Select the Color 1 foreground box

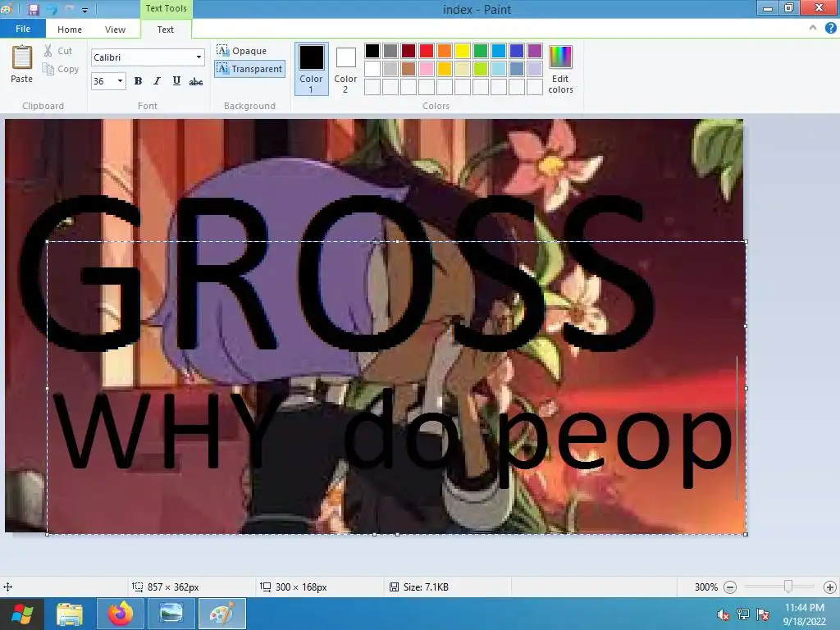pyautogui.click(x=311, y=69)
